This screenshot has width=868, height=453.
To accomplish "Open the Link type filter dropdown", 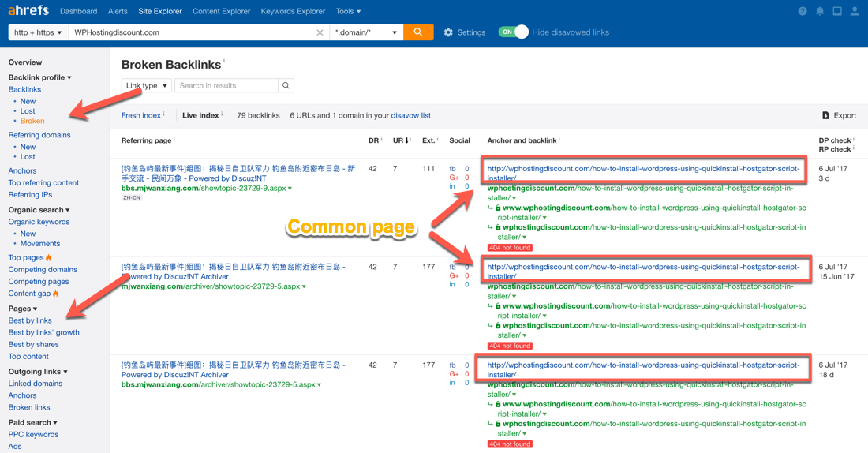I will [146, 85].
